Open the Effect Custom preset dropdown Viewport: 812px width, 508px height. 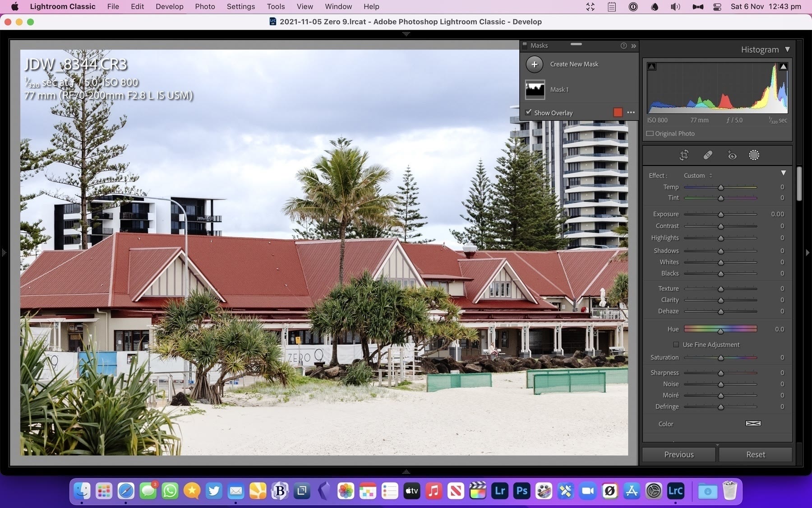(697, 176)
